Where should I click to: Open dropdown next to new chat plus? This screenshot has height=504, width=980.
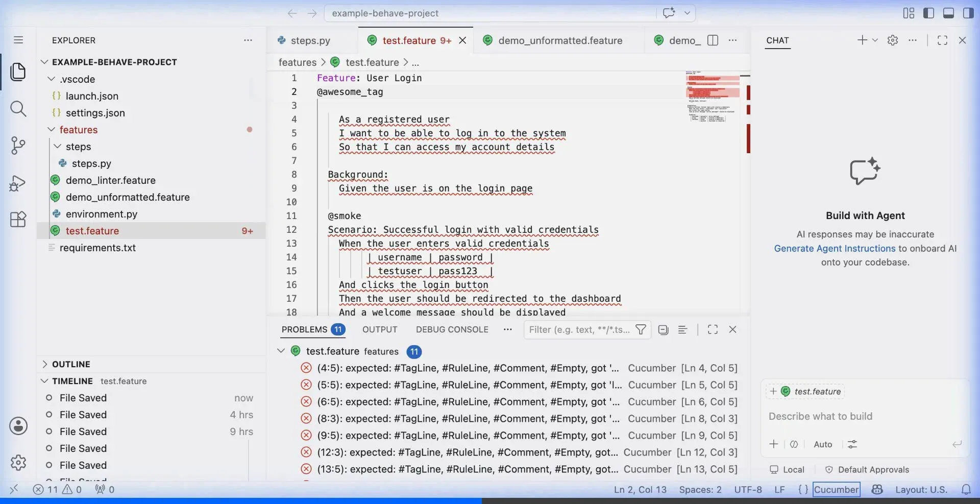tap(875, 40)
